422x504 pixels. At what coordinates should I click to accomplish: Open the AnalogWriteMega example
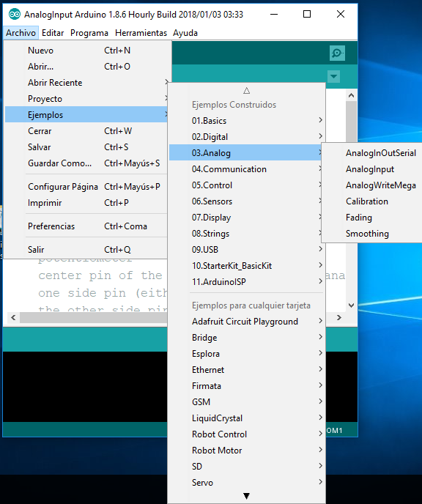pos(372,185)
